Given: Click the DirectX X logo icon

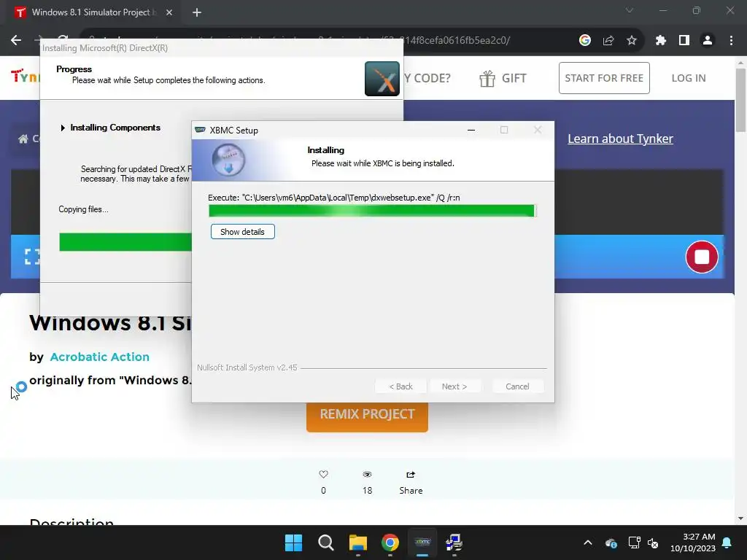Looking at the screenshot, I should coord(382,79).
